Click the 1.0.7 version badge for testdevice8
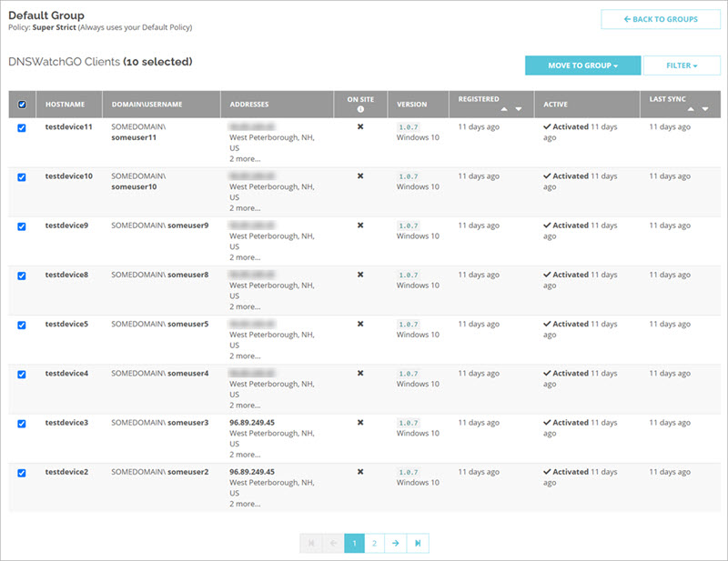This screenshot has height=561, width=728. [409, 274]
